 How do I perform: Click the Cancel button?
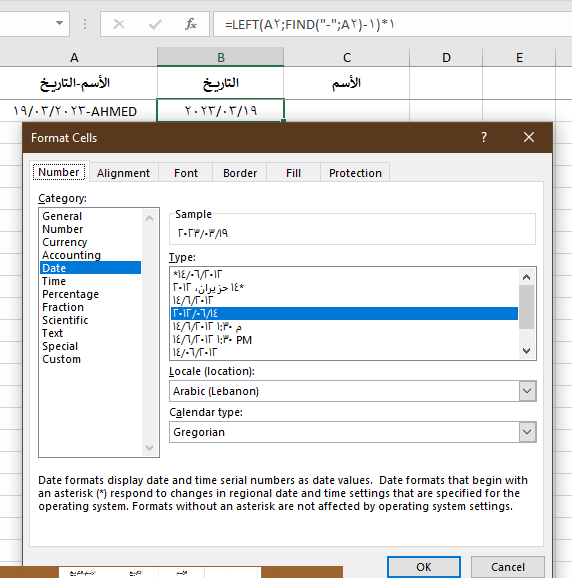click(508, 567)
